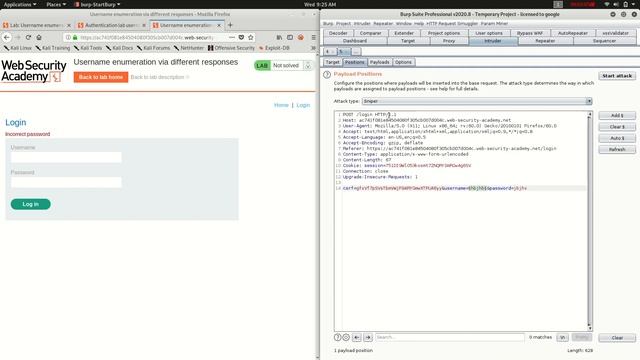Click volume icon in system tray
Screen dimensions: 640x360
click(x=616, y=4)
